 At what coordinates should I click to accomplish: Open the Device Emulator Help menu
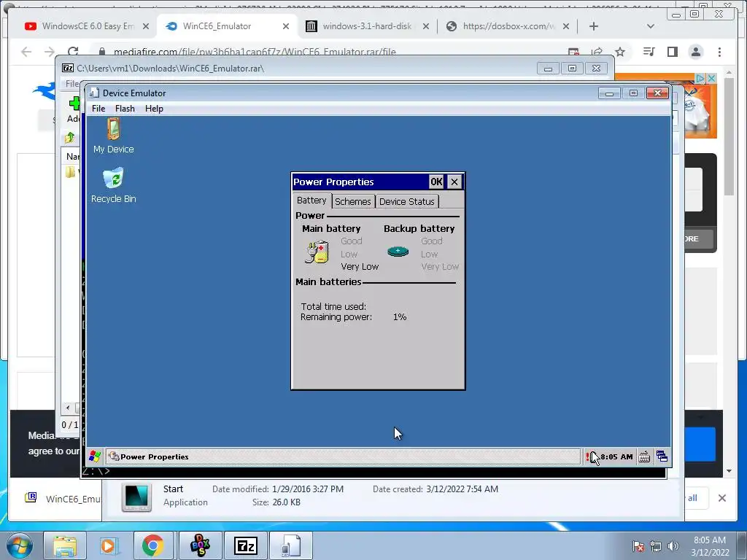click(x=154, y=109)
